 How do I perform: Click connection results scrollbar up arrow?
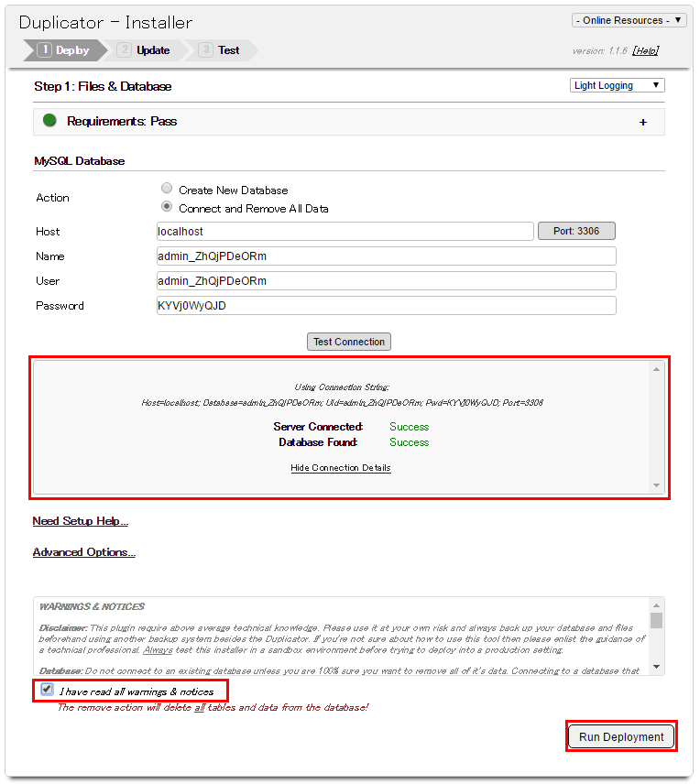click(x=656, y=369)
